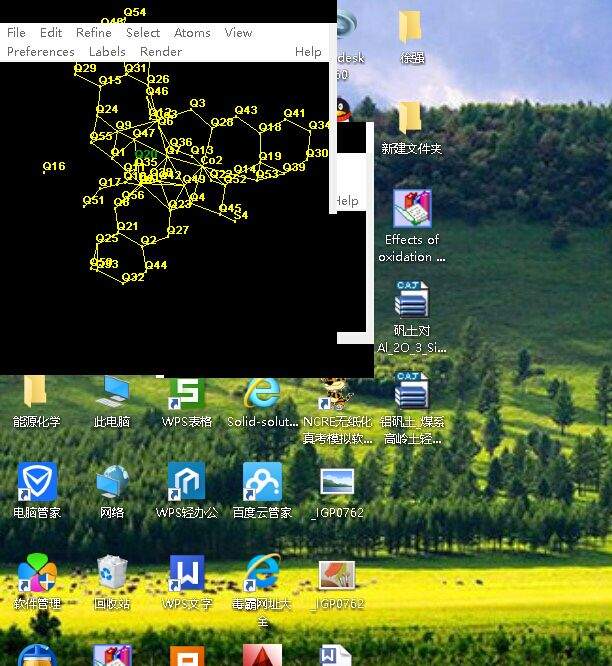Select the 百度云管家 cloud icon
Image resolution: width=612 pixels, height=666 pixels.
(x=262, y=482)
